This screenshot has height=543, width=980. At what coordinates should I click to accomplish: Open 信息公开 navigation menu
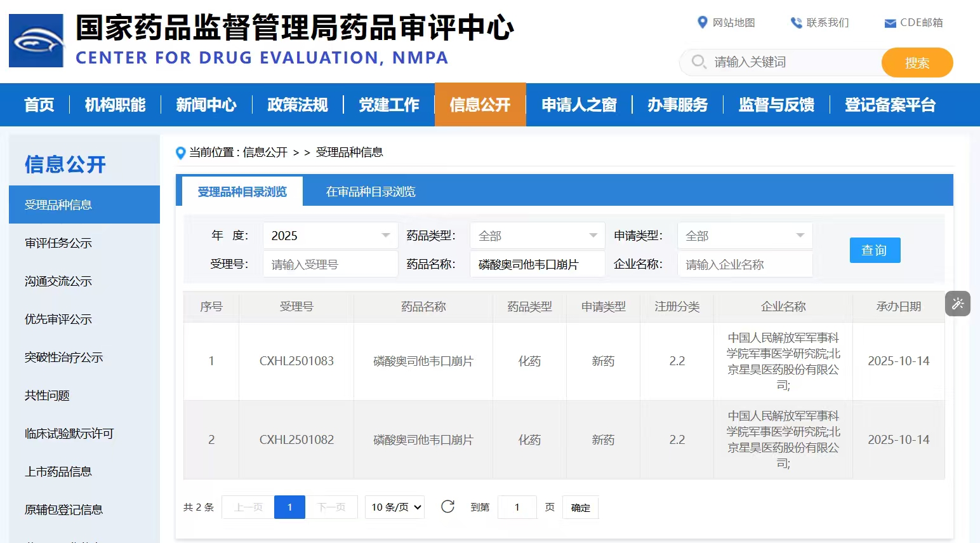click(480, 105)
